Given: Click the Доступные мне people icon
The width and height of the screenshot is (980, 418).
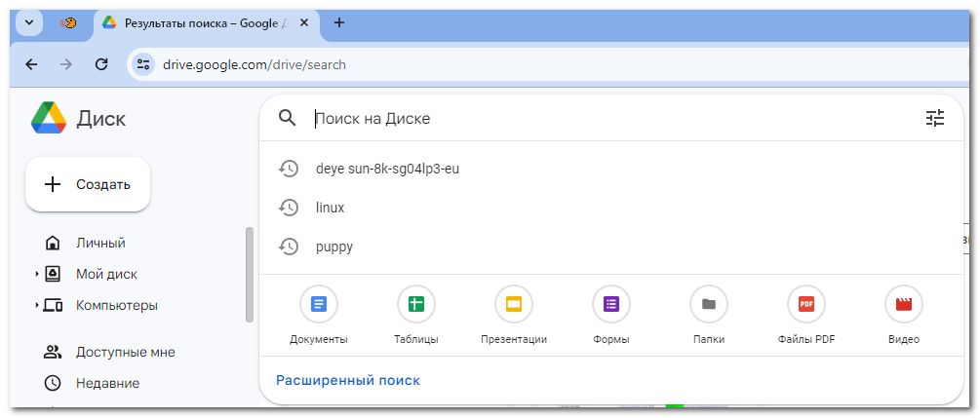Looking at the screenshot, I should tap(53, 352).
